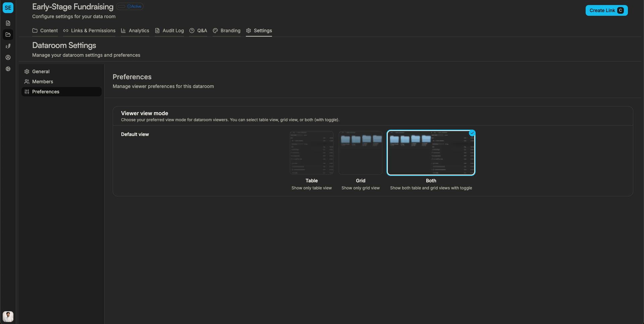The height and width of the screenshot is (324, 644).
Task: Select the Datarooms folder icon in sidebar
Action: click(8, 35)
